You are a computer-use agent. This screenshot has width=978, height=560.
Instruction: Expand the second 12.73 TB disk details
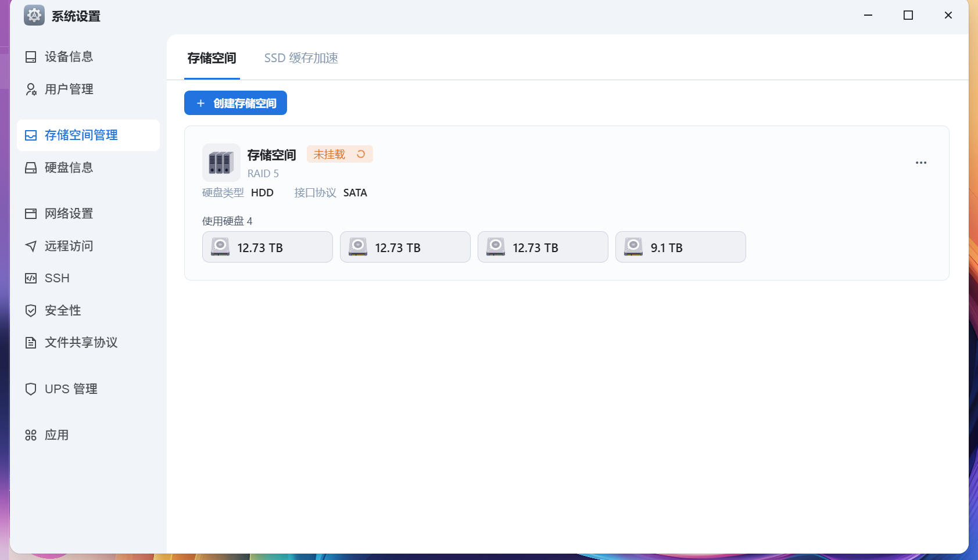404,247
